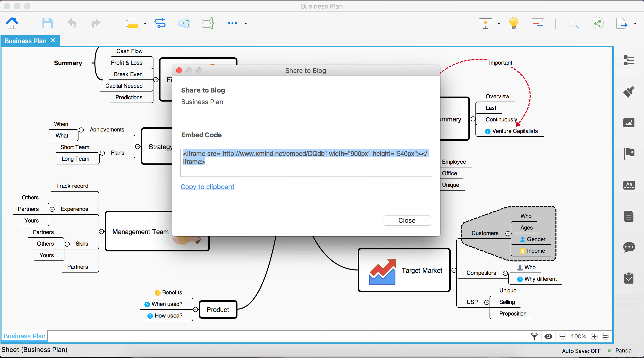Open the Comments speech bubble panel
This screenshot has height=358, width=644.
tap(629, 247)
